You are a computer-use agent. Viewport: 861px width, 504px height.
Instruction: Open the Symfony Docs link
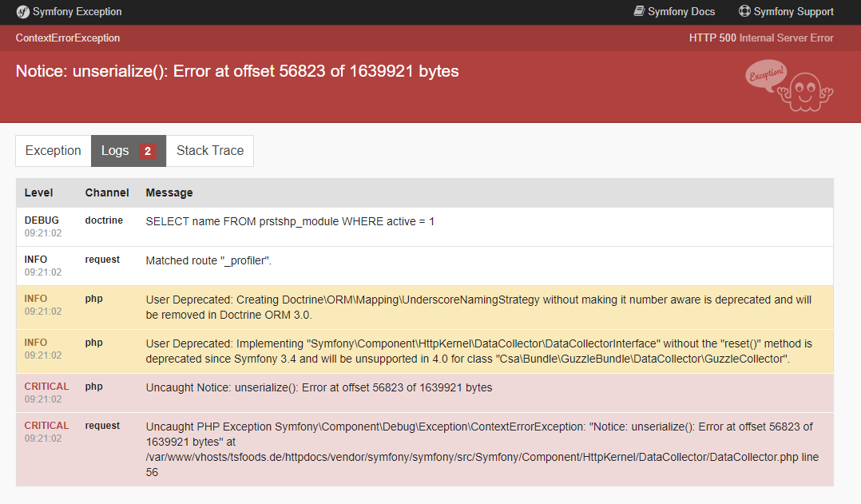(x=681, y=12)
